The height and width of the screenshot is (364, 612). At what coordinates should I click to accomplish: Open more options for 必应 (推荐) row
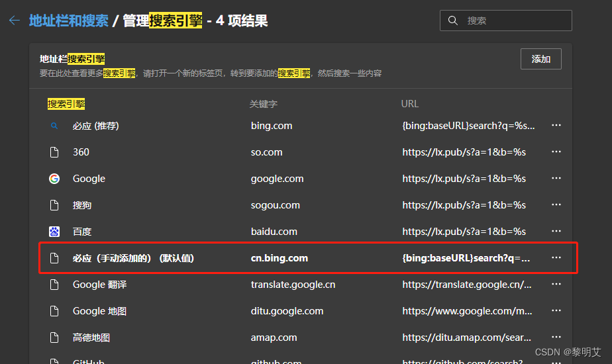point(556,125)
